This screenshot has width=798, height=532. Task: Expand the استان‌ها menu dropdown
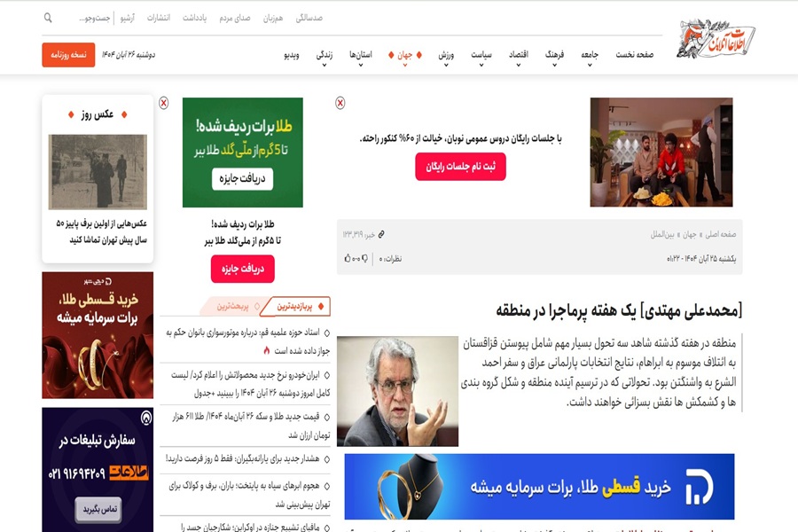point(360,58)
